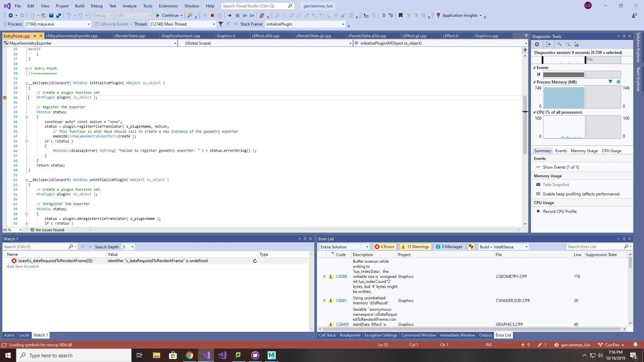The height and width of the screenshot is (362, 644).
Task: Toggle auto-hide pin on Diagnostic Tools
Action: click(x=624, y=36)
